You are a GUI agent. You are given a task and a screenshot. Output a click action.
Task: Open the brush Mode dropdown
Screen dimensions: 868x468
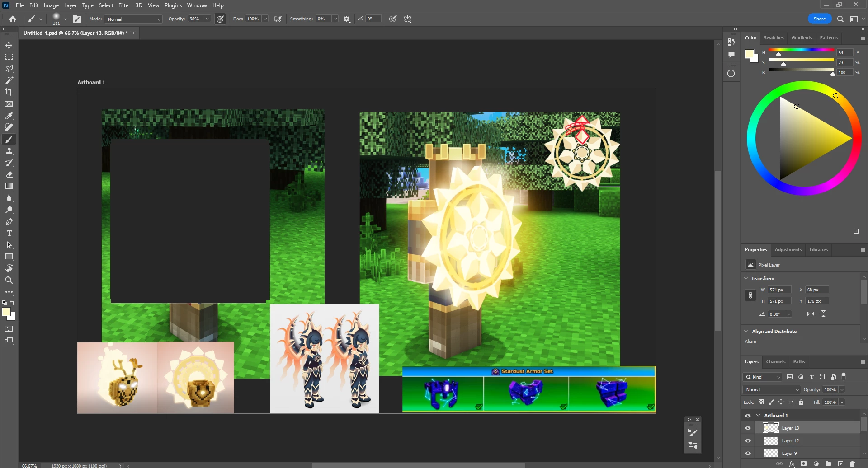[x=133, y=19]
